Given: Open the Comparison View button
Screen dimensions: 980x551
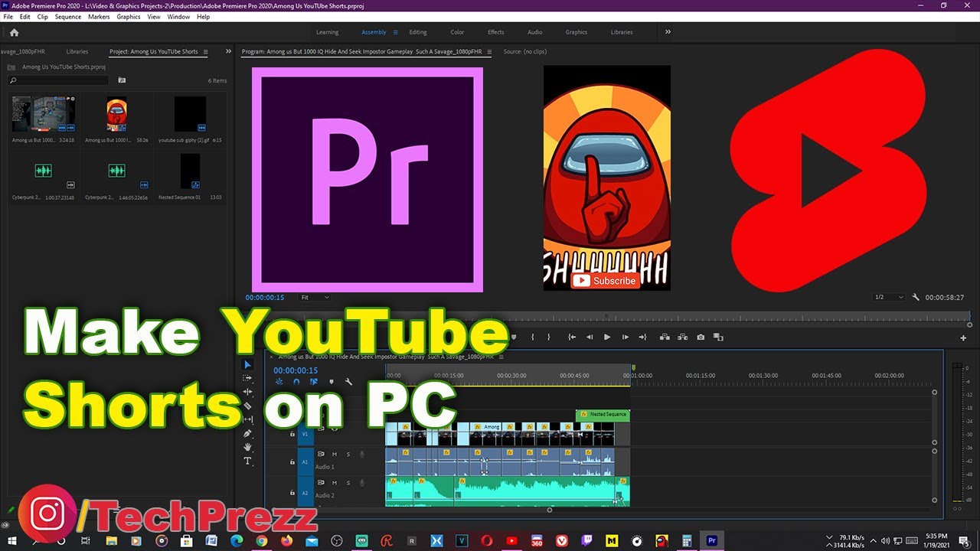Looking at the screenshot, I should point(718,337).
